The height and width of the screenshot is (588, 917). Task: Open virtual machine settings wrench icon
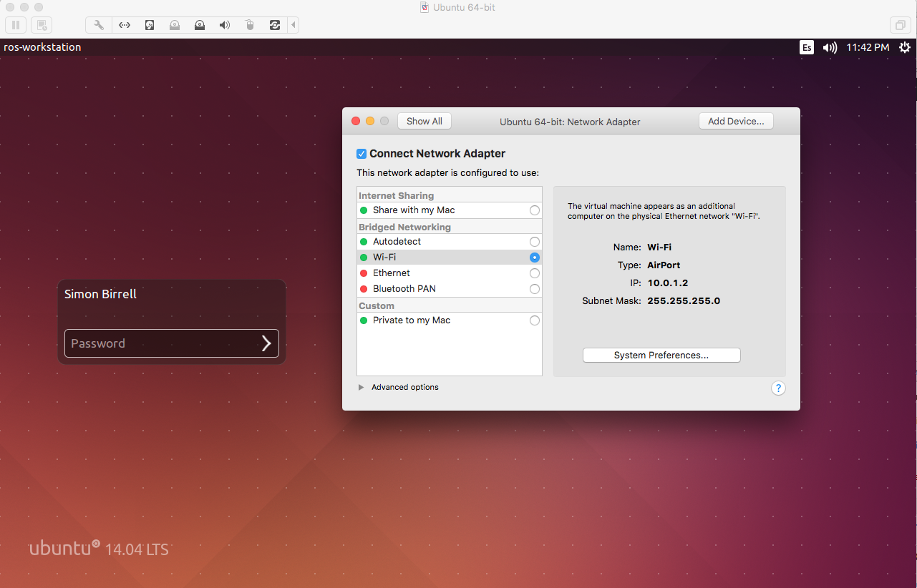(x=99, y=25)
